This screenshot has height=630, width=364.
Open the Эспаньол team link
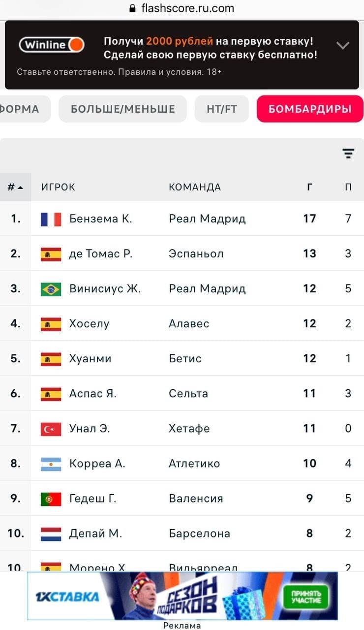point(196,253)
